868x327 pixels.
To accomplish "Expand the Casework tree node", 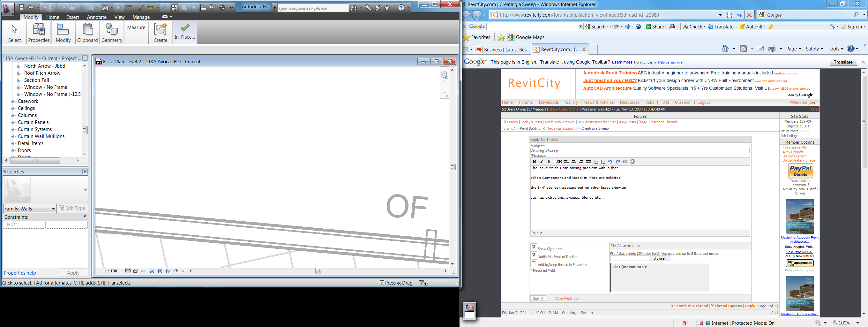I will point(12,101).
